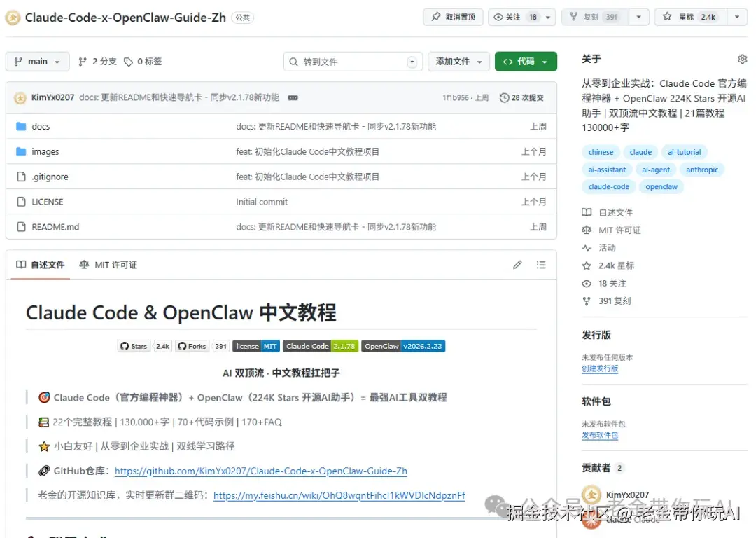This screenshot has height=538, width=756.
Task: Open the fork options dropdown arrow
Action: pyautogui.click(x=639, y=17)
